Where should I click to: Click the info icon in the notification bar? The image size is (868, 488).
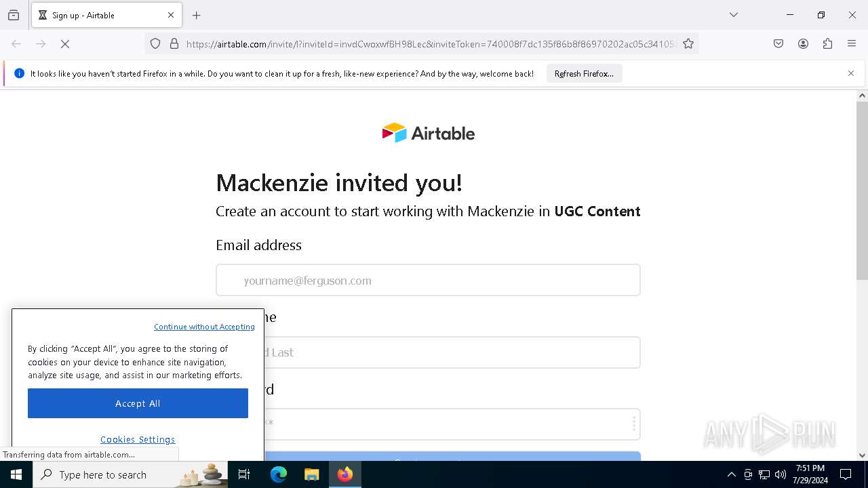19,73
